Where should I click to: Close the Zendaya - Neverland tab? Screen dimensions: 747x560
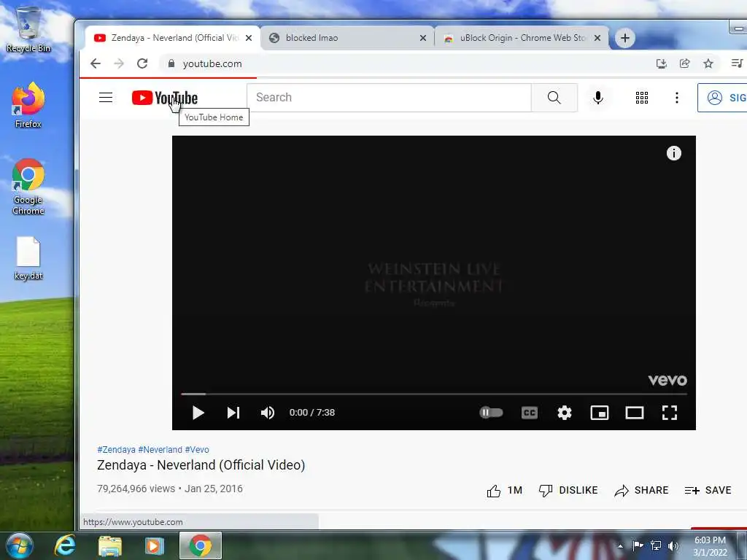249,38
